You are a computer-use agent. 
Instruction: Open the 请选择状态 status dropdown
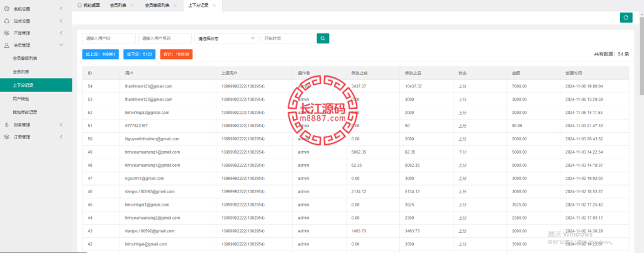click(226, 38)
